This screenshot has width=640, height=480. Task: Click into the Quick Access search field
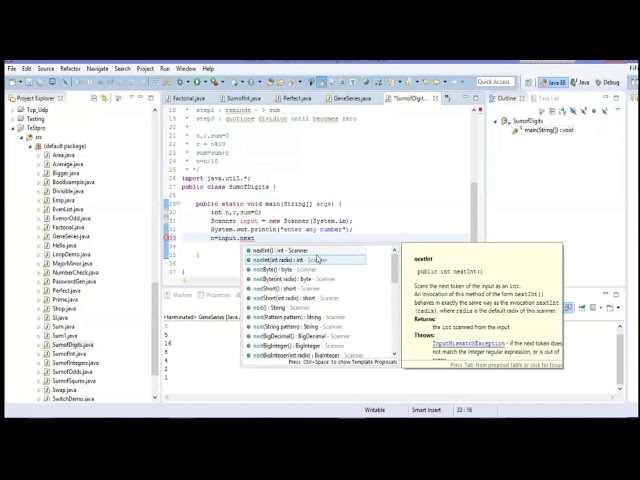click(x=496, y=82)
